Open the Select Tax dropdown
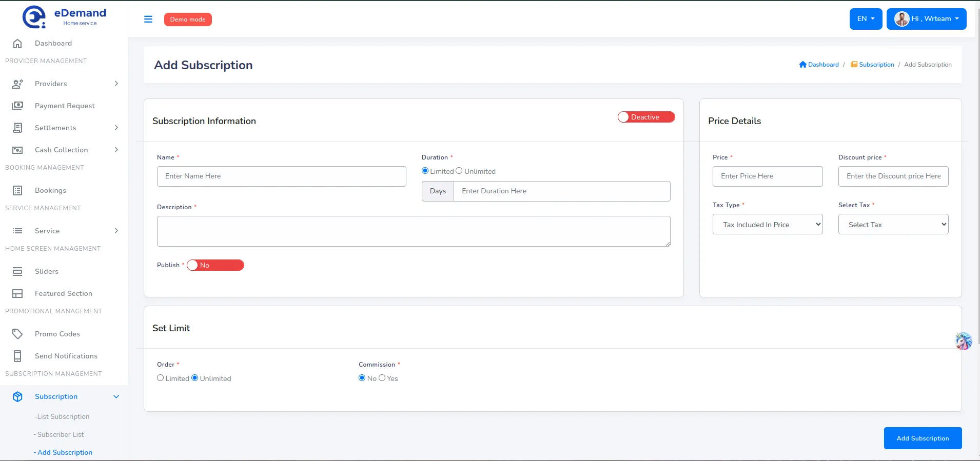Image resolution: width=980 pixels, height=461 pixels. point(893,225)
